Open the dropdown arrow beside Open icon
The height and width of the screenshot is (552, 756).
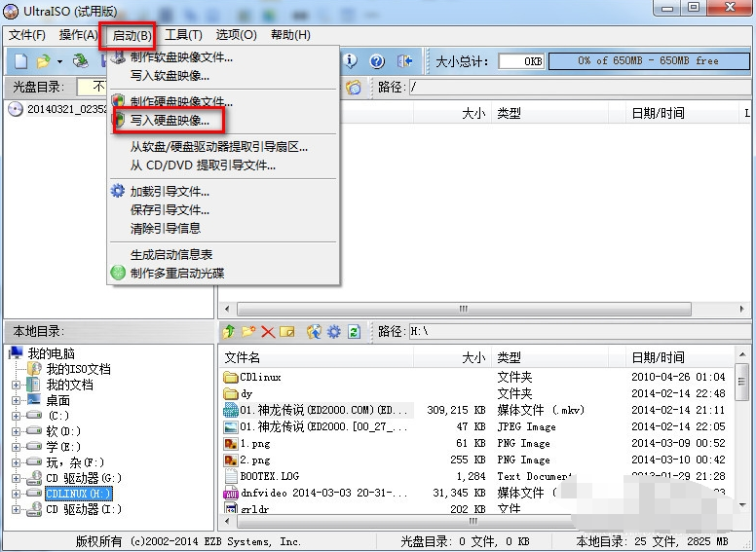coord(59,61)
